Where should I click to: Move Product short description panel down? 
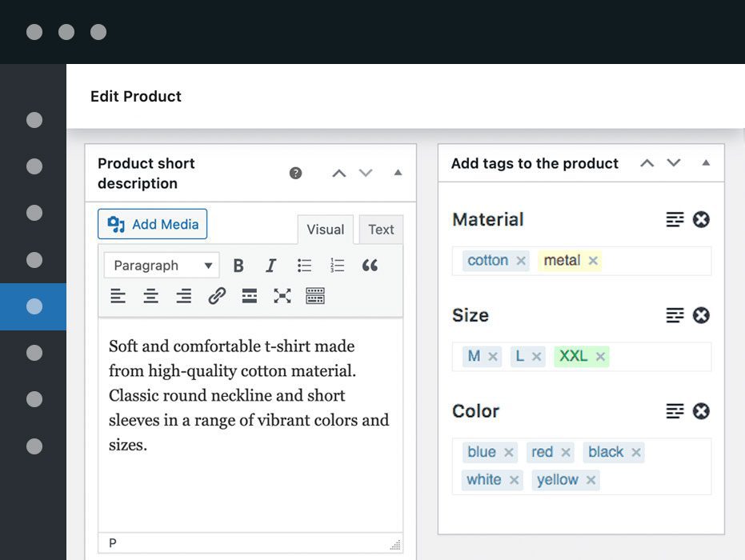(366, 173)
